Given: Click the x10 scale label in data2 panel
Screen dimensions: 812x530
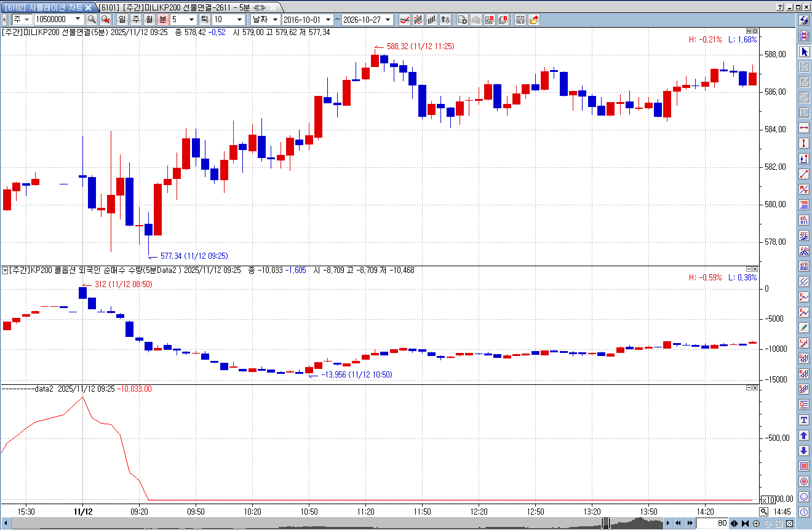Looking at the screenshot, I should point(768,499).
